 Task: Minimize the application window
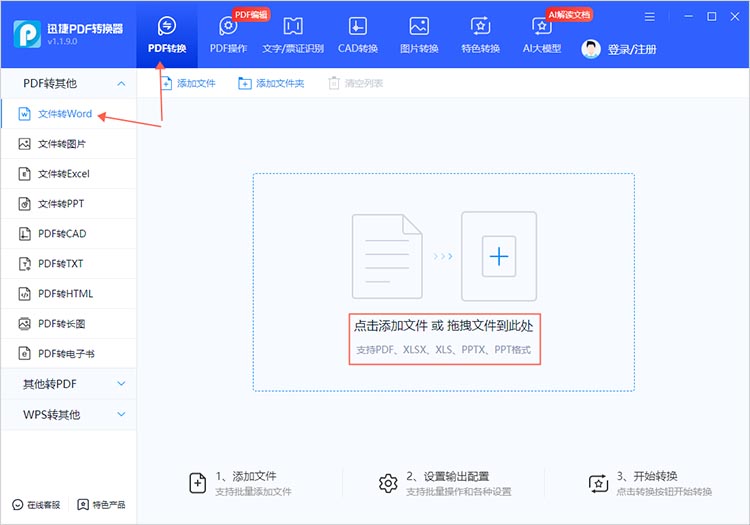pos(688,17)
